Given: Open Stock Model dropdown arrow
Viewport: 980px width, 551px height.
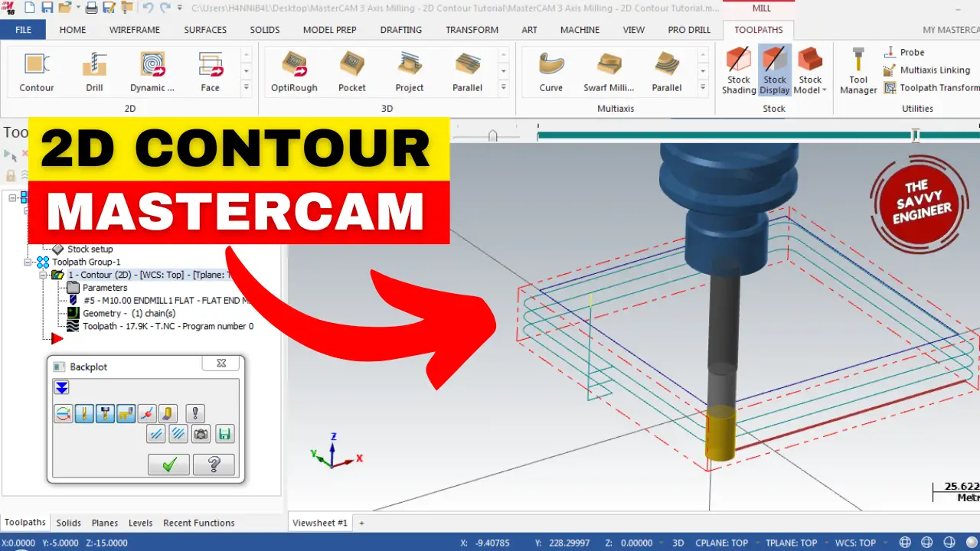Looking at the screenshot, I should coord(824,90).
